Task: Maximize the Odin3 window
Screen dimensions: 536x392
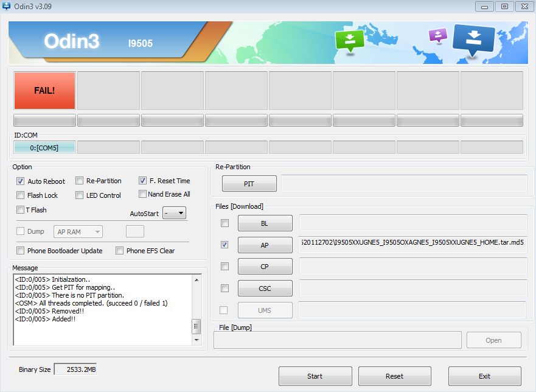Action: pyautogui.click(x=504, y=7)
